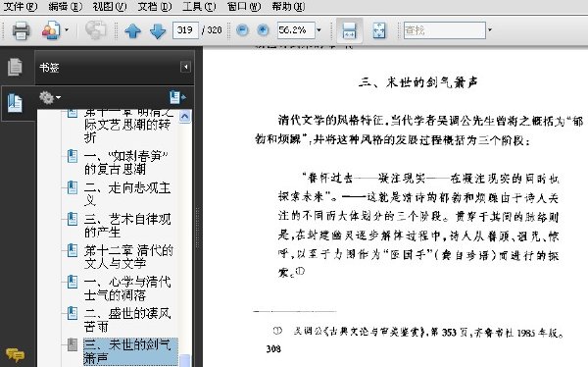This screenshot has height=367, width=588.
Task: Click bookmark icon beside 清代的文人与文学
Action: 72,250
